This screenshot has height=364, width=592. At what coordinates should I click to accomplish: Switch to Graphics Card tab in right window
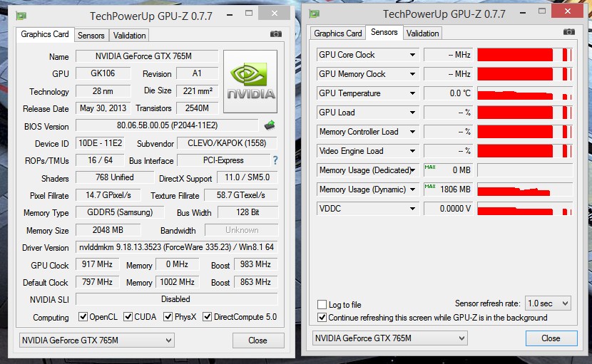click(x=337, y=33)
